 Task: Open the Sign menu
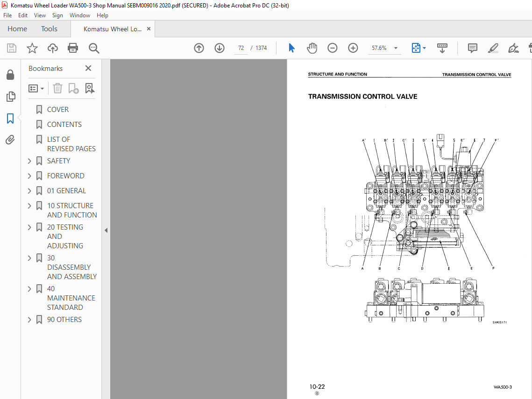coord(57,15)
